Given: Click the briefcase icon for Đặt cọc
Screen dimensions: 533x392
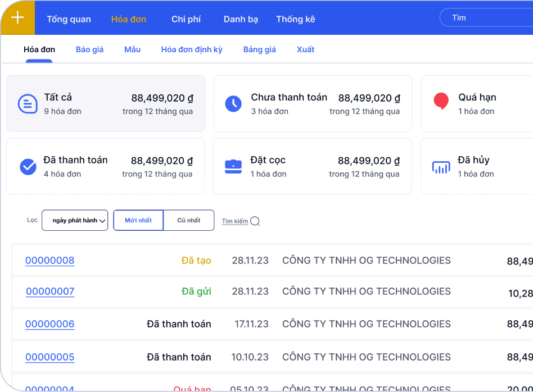Looking at the screenshot, I should point(233,166).
